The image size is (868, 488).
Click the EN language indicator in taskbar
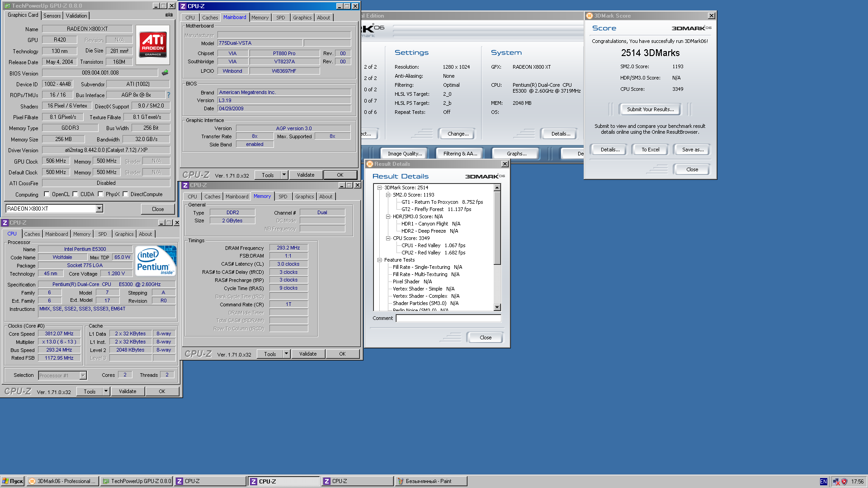tap(823, 482)
